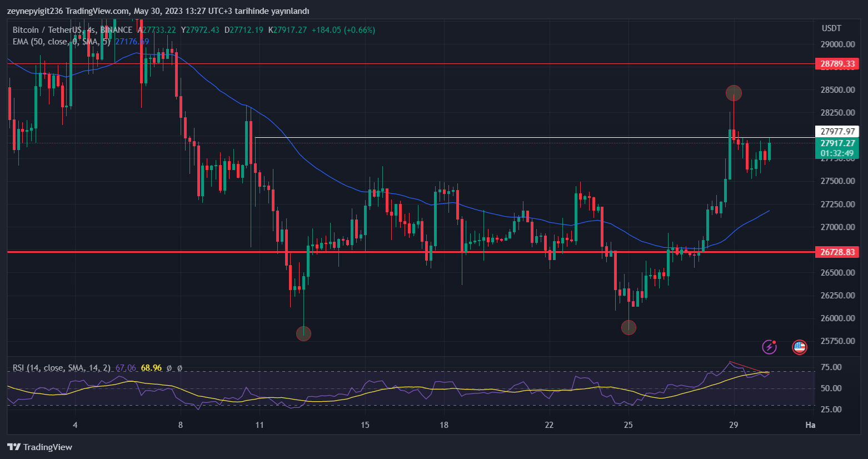The width and height of the screenshot is (868, 459).
Task: Select the circle marker at the May 25 low
Action: coord(628,328)
